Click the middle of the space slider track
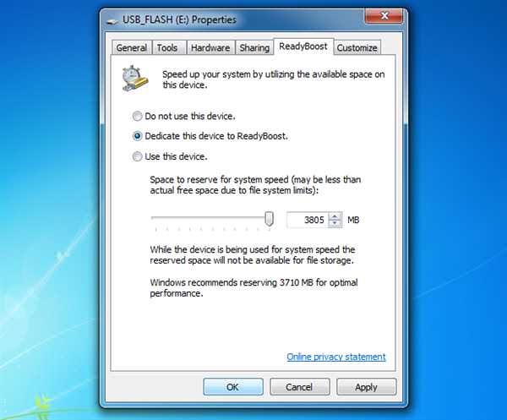Image resolution: width=507 pixels, height=420 pixels. click(x=210, y=218)
